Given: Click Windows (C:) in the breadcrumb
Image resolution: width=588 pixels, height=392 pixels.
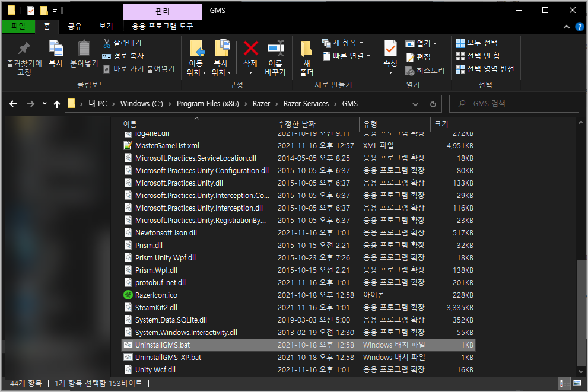Looking at the screenshot, I should click(x=142, y=104).
